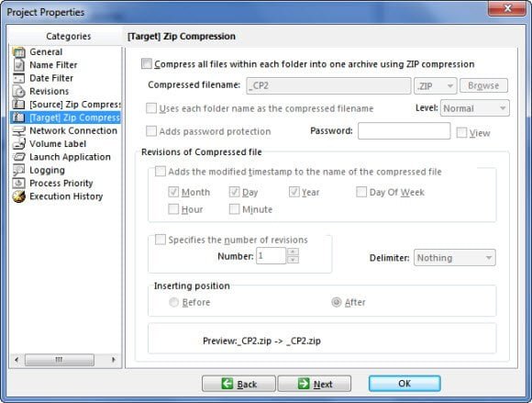
Task: Select the Name Filter icon
Action: pyautogui.click(x=18, y=65)
